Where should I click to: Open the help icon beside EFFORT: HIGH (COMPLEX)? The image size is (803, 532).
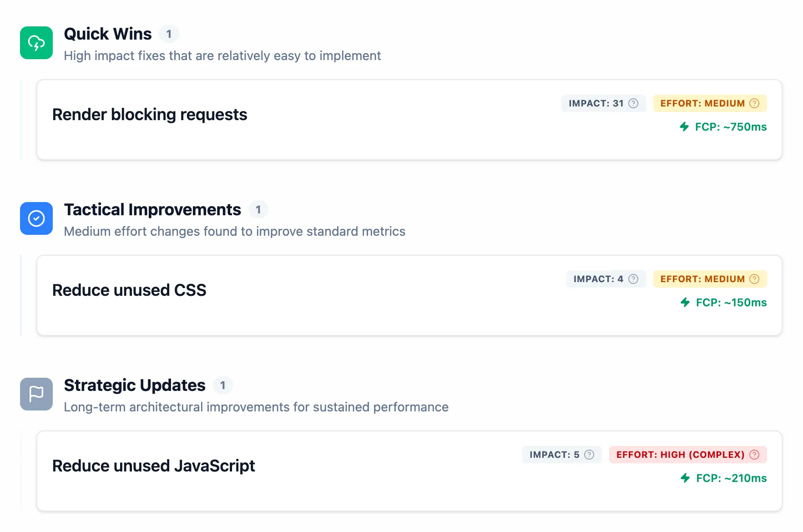754,455
